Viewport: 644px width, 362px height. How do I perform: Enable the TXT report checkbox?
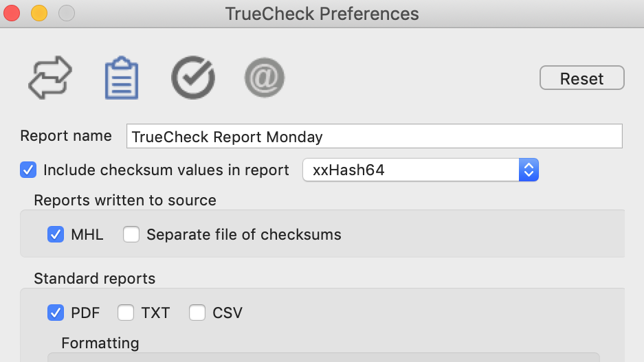click(126, 313)
